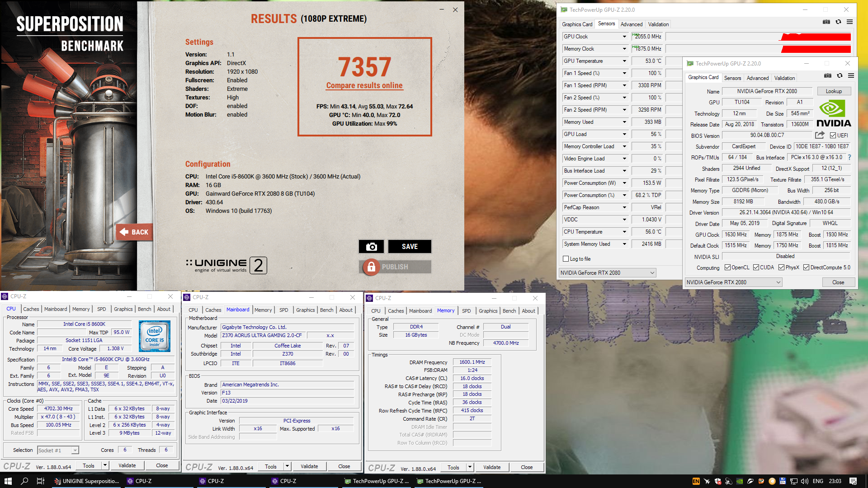Click Close button in CPU-Z CPU window
Viewport: 868px width, 488px height.
pyautogui.click(x=162, y=465)
